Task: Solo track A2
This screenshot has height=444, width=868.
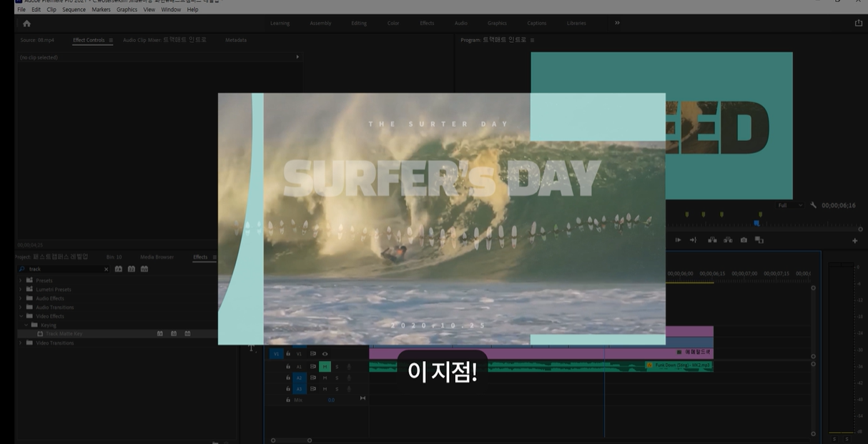Action: (x=337, y=378)
